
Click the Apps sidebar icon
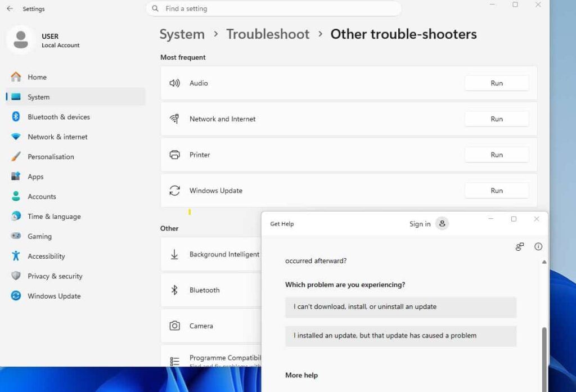(16, 177)
